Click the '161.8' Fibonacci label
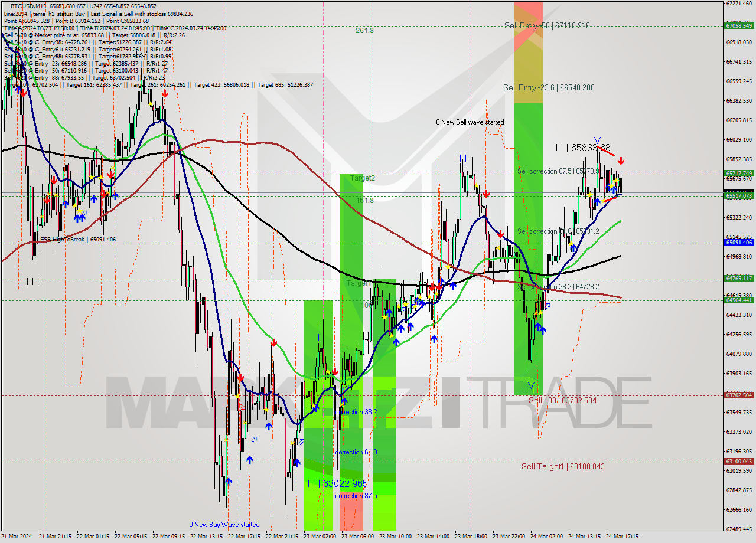 (x=364, y=201)
